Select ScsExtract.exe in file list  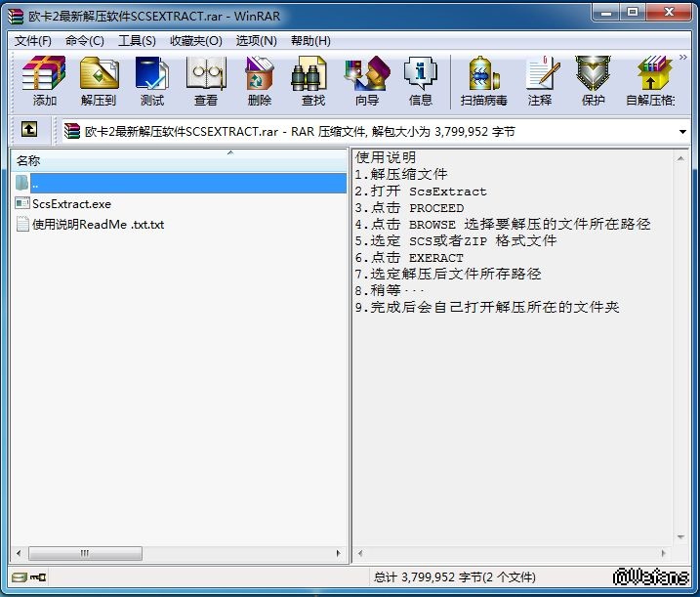[71, 204]
